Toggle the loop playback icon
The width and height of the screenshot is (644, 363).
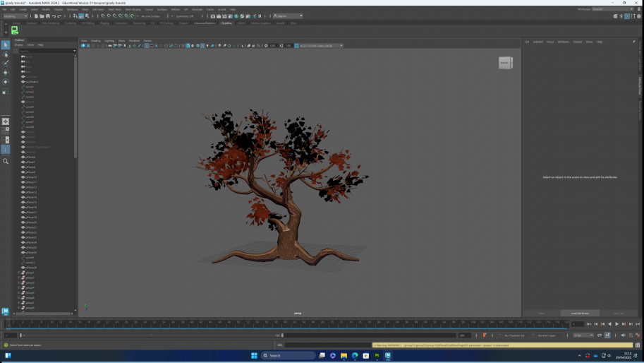coord(599,335)
